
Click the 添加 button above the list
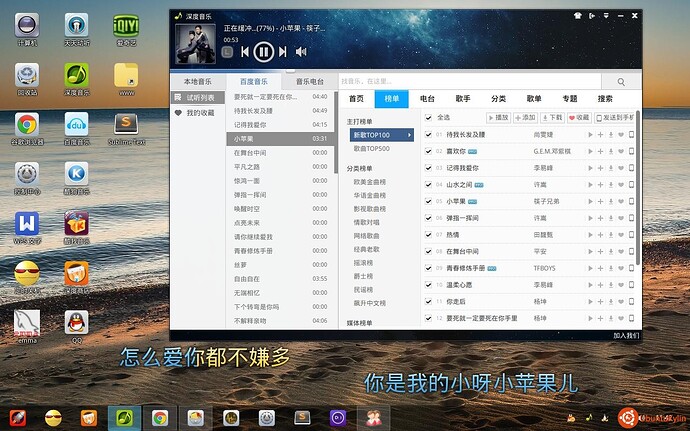(525, 118)
